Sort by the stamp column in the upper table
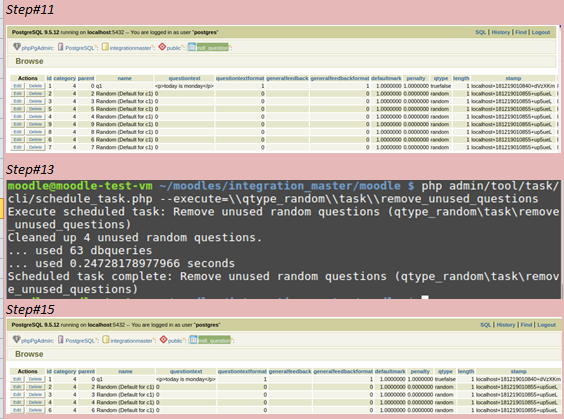The height and width of the screenshot is (419, 564). pos(513,78)
